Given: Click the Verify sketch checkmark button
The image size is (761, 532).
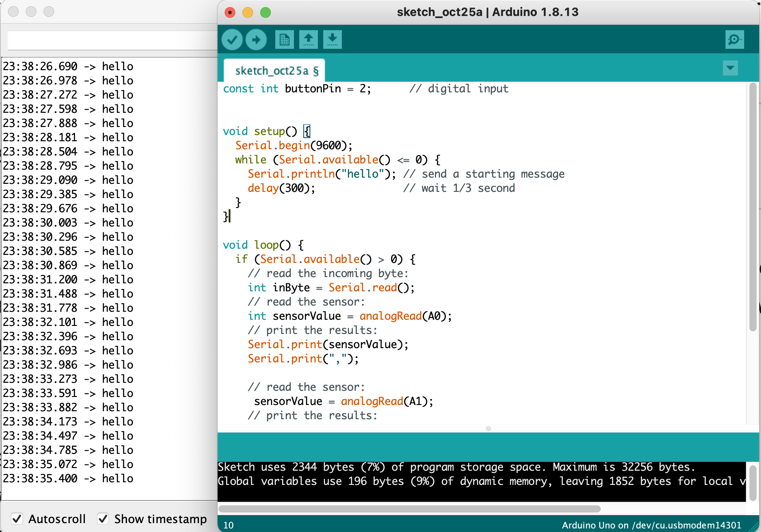Looking at the screenshot, I should coord(232,40).
